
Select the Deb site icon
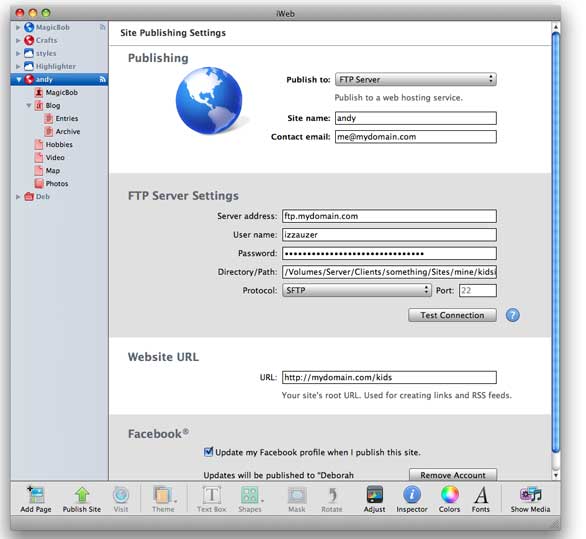click(29, 196)
